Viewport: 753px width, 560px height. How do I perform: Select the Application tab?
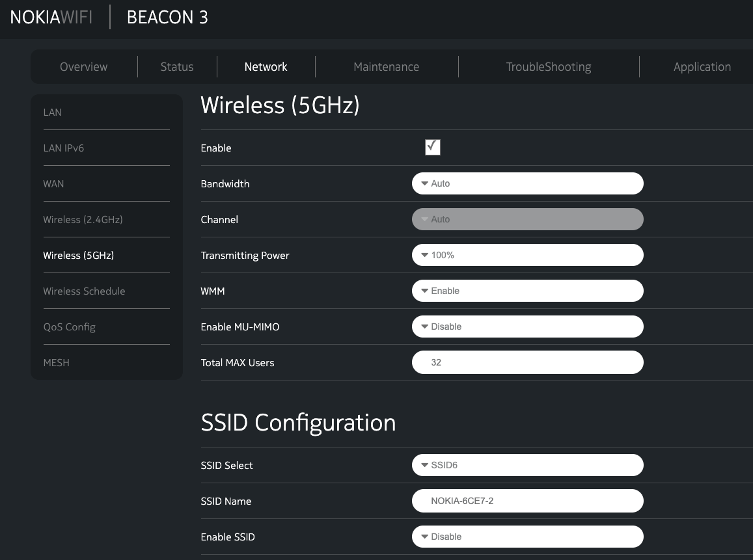click(x=702, y=67)
